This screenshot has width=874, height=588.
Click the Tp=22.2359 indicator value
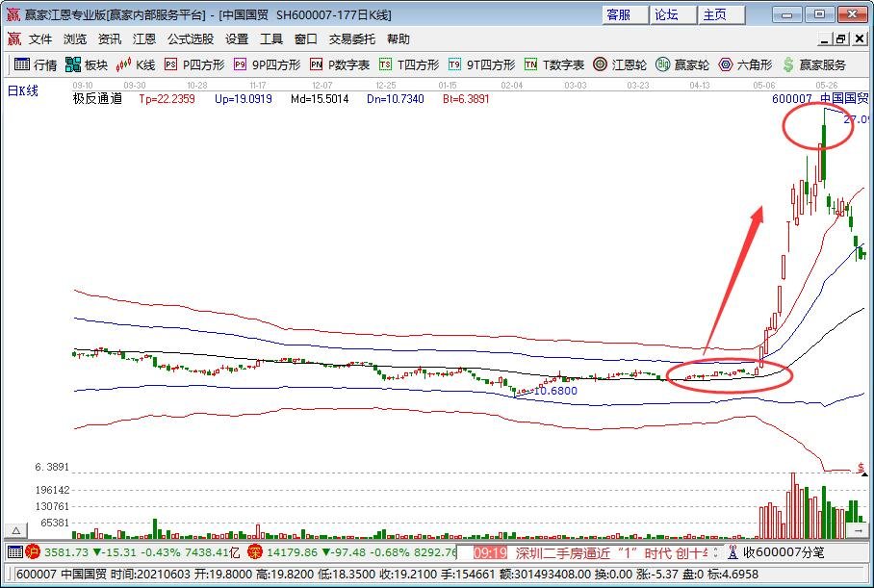[167, 99]
